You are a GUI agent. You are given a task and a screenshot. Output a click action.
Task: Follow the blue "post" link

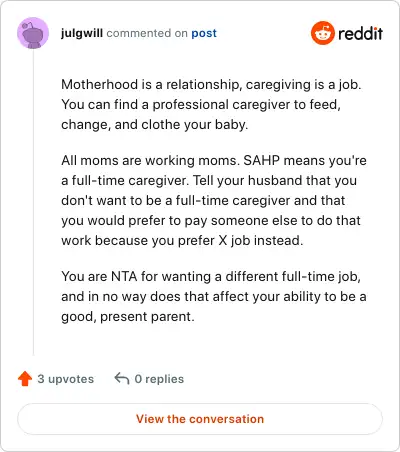tap(204, 34)
